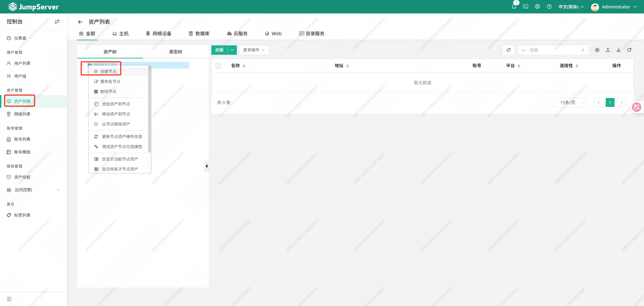Image resolution: width=644 pixels, height=306 pixels.
Task: Switch to the 资产树 tab
Action: (x=110, y=52)
